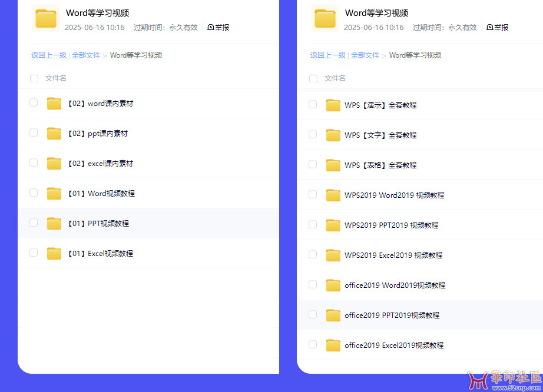The height and width of the screenshot is (392, 543).
Task: Select all files in the left panel
Action: point(34,78)
